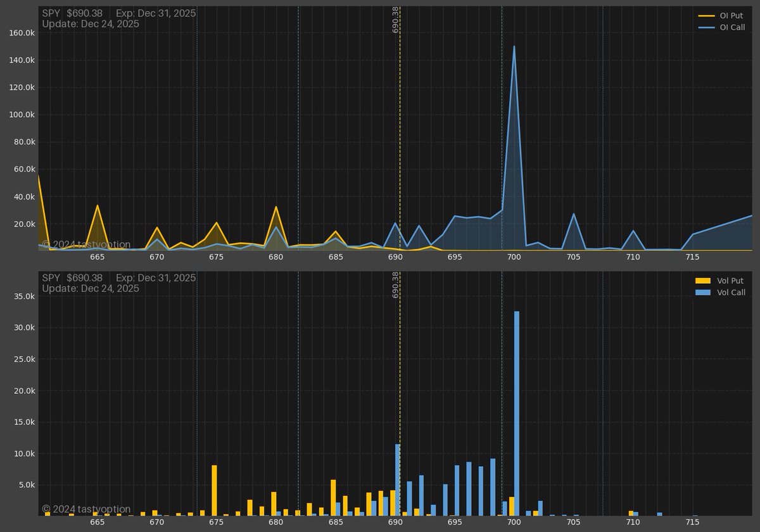Viewport: 760px width, 532px height.
Task: Click strike 700 on open interest x-axis
Action: pos(514,257)
